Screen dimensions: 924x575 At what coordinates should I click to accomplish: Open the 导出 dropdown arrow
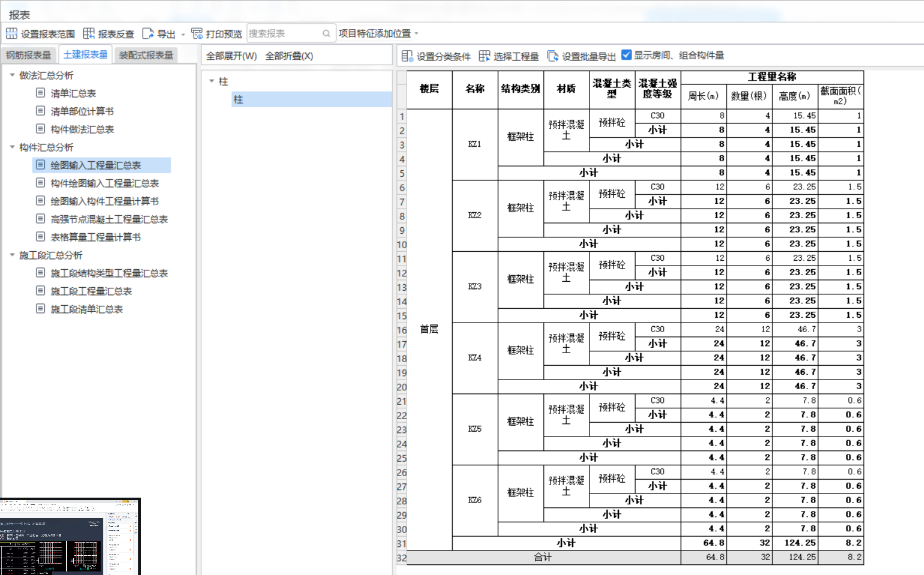click(183, 34)
